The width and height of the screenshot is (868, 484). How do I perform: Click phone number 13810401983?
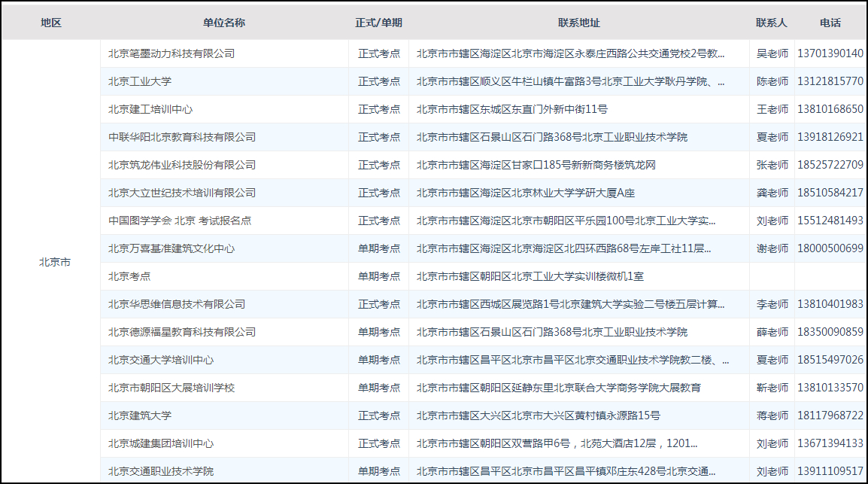pyautogui.click(x=830, y=304)
